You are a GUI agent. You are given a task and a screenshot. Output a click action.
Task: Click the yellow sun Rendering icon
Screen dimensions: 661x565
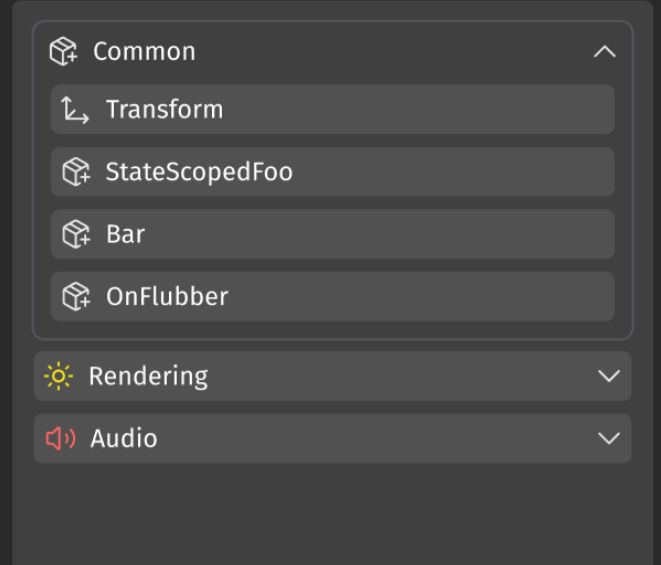click(60, 376)
